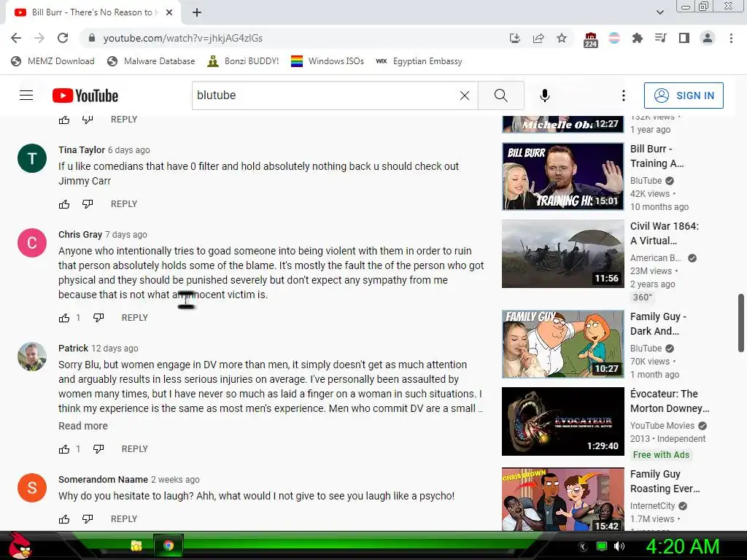747x560 pixels.
Task: Click the tab search chevron in title bar
Action: click(660, 12)
